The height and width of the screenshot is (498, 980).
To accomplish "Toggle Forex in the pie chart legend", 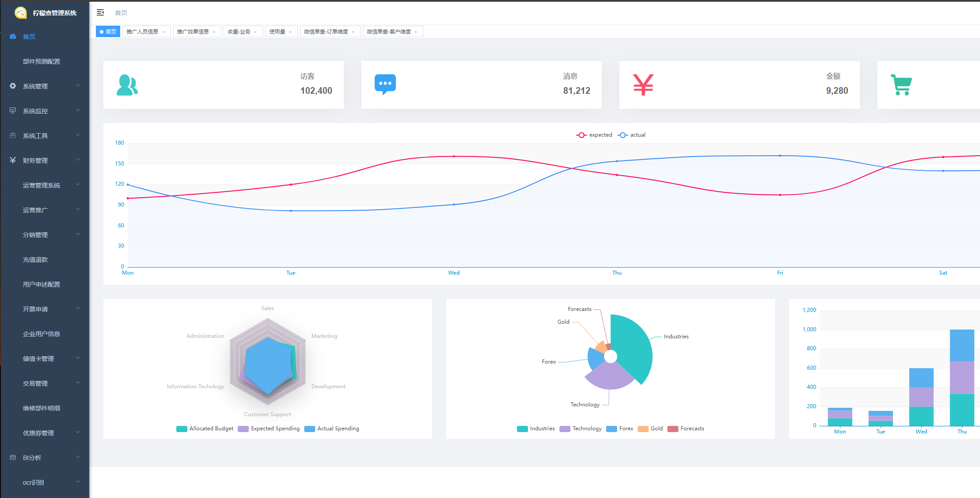I will click(620, 429).
